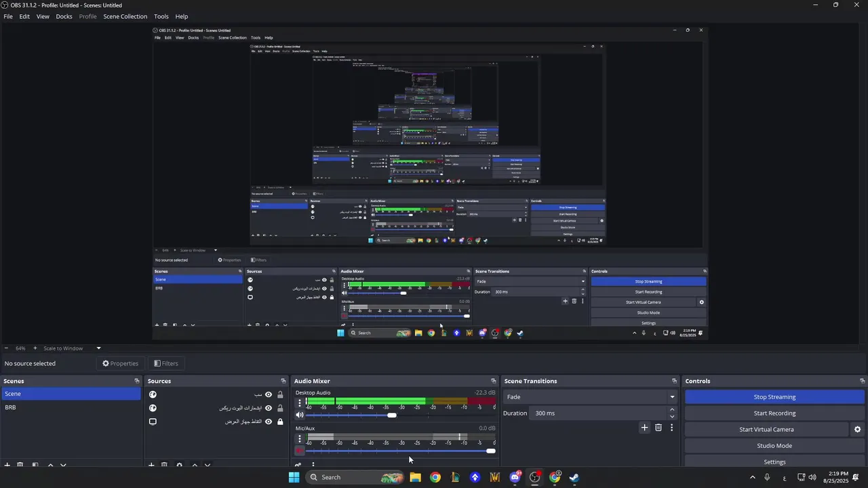868x488 pixels.
Task: Click browser source icon beside اشعارات البوت ريكس
Action: point(153,408)
